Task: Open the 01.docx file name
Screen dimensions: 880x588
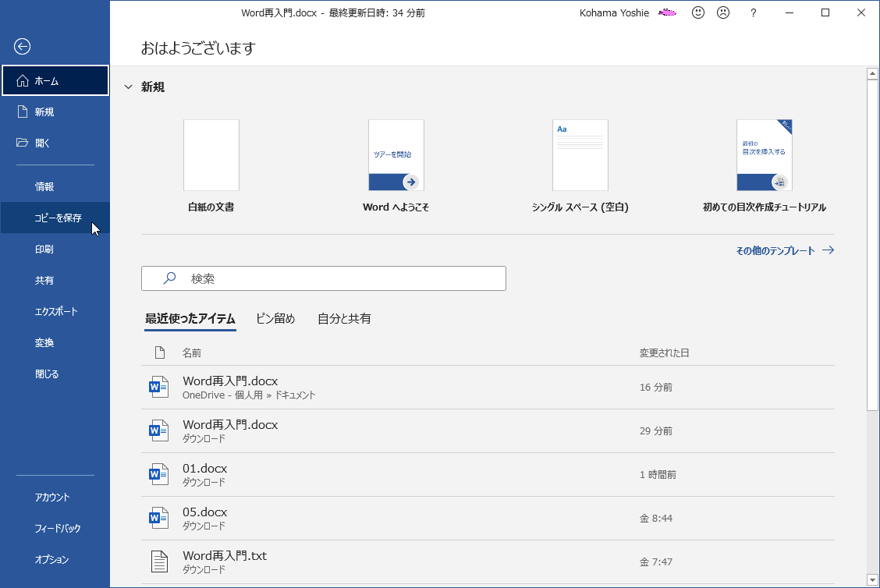Action: click(205, 468)
